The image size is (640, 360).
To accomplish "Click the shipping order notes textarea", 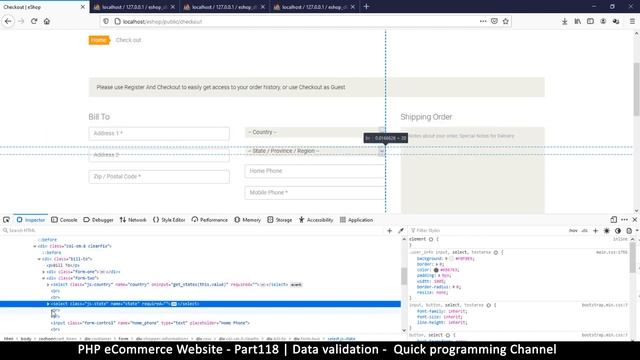I will tap(472, 170).
